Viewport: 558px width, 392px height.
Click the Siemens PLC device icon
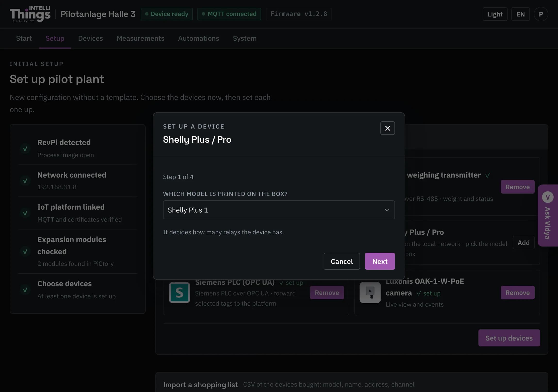point(179,293)
